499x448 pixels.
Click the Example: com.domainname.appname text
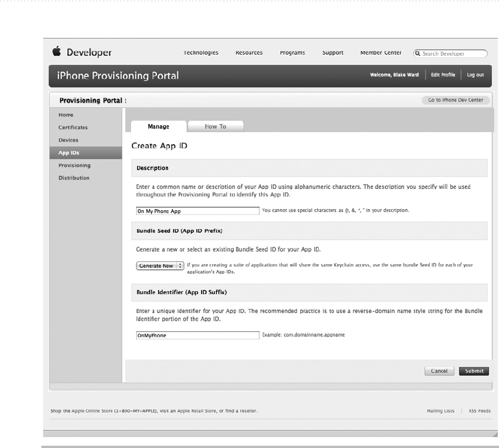coord(303,335)
